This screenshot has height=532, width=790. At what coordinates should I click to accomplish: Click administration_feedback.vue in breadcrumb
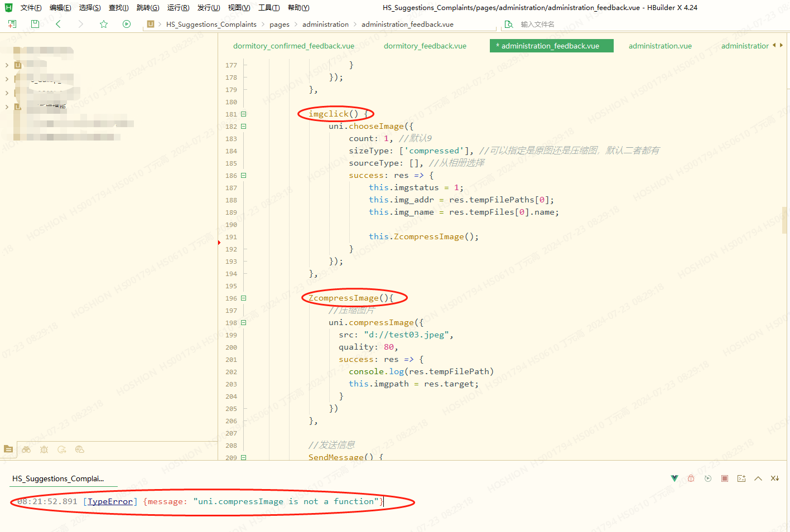coord(407,24)
